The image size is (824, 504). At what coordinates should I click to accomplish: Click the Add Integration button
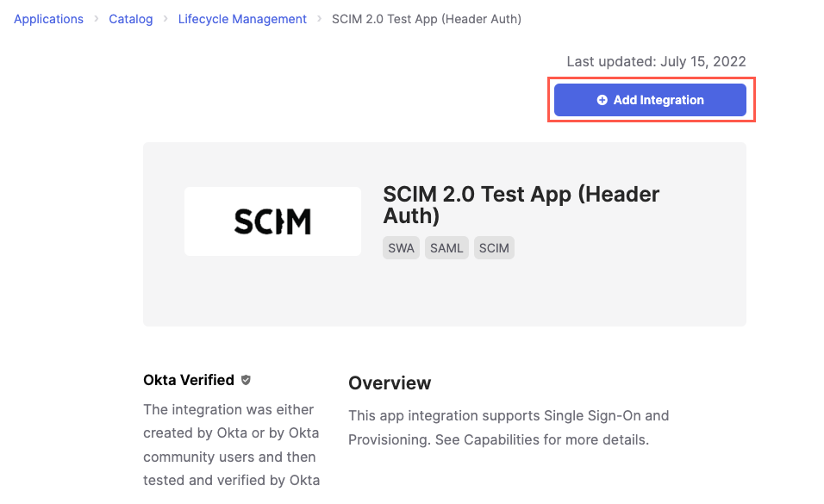650,99
